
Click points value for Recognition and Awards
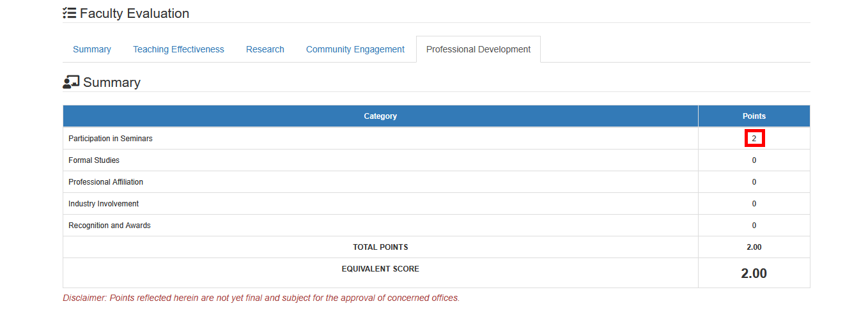(754, 226)
